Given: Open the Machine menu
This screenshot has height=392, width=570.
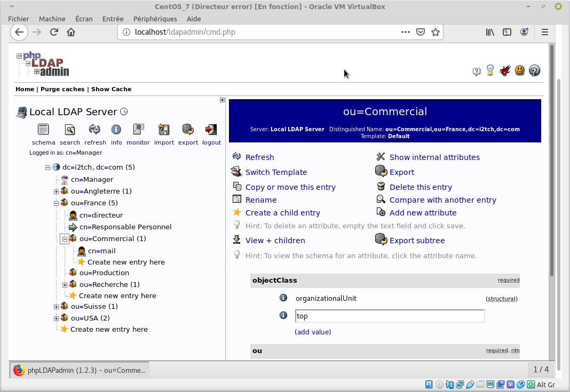Looking at the screenshot, I should [52, 19].
